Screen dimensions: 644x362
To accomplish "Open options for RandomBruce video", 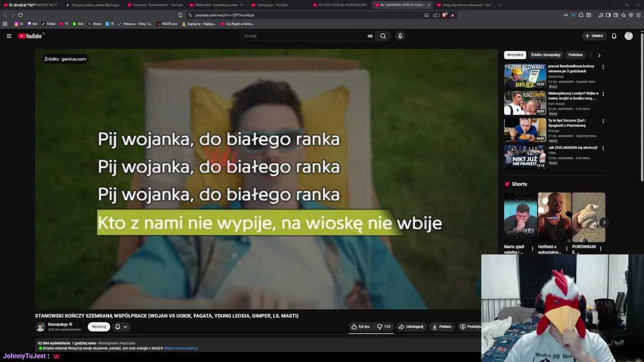I will point(603,67).
